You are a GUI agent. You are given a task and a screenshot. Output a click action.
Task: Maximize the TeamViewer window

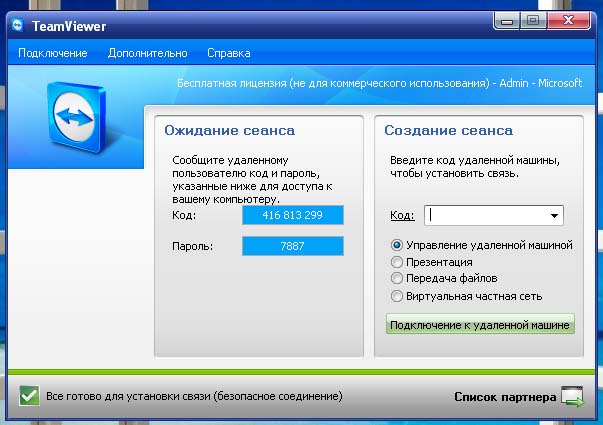click(533, 20)
